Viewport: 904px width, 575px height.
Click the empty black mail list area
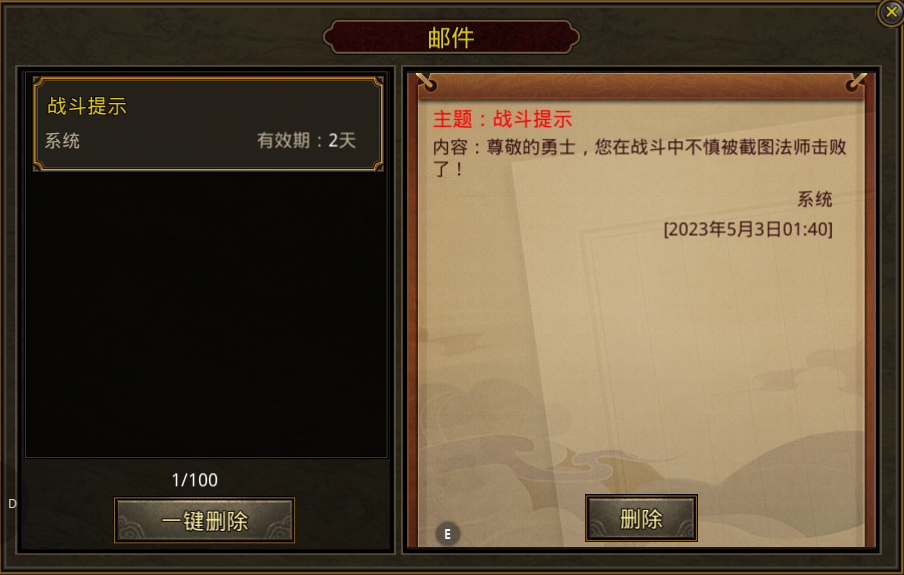click(x=206, y=314)
